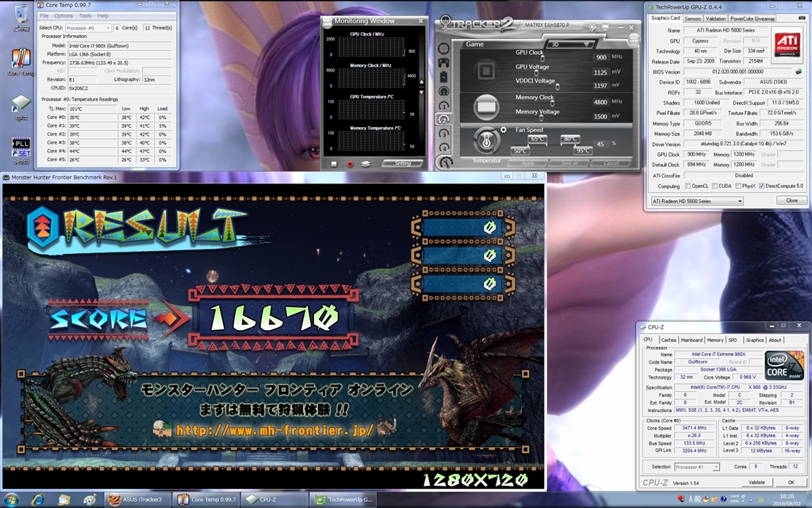Click the GPU Clock slider handle
Image resolution: width=812 pixels, height=508 pixels.
pyautogui.click(x=542, y=58)
